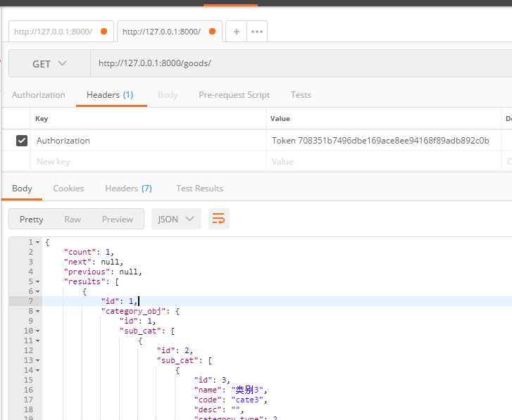Click the "count": 1 line
512x420 pixels.
pos(89,252)
